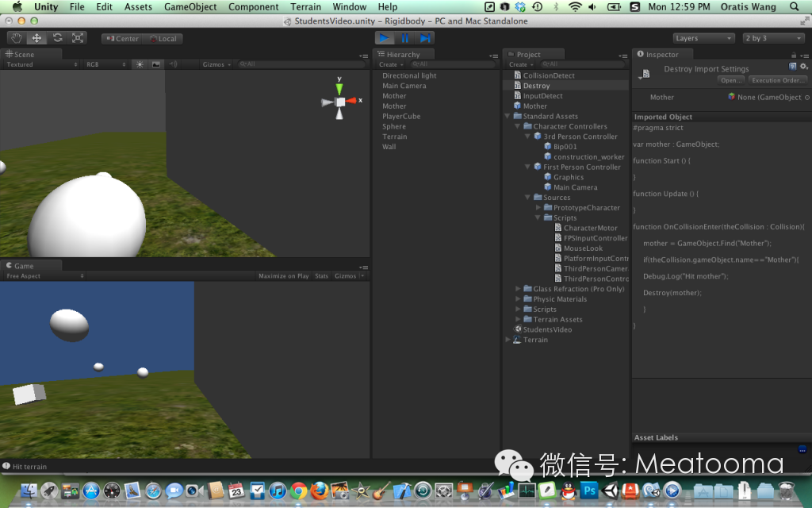Select the Scale tool in toolbar
This screenshot has width=812, height=508.
(77, 38)
